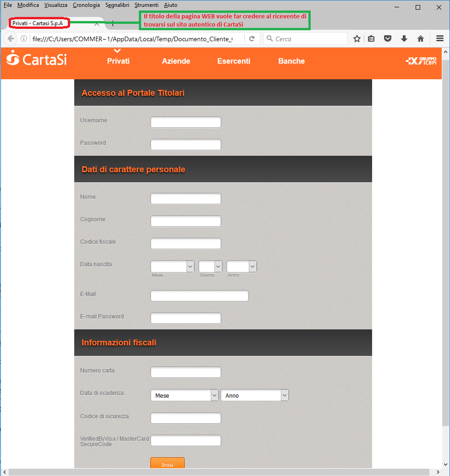Image resolution: width=450 pixels, height=476 pixels.
Task: Show bookmarks list icon in toolbar
Action: (371, 39)
